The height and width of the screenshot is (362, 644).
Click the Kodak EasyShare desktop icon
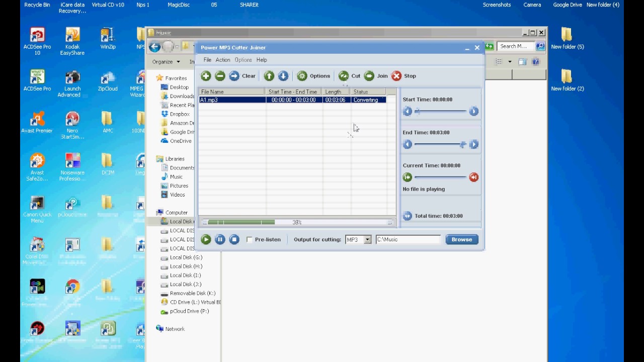pyautogui.click(x=72, y=41)
